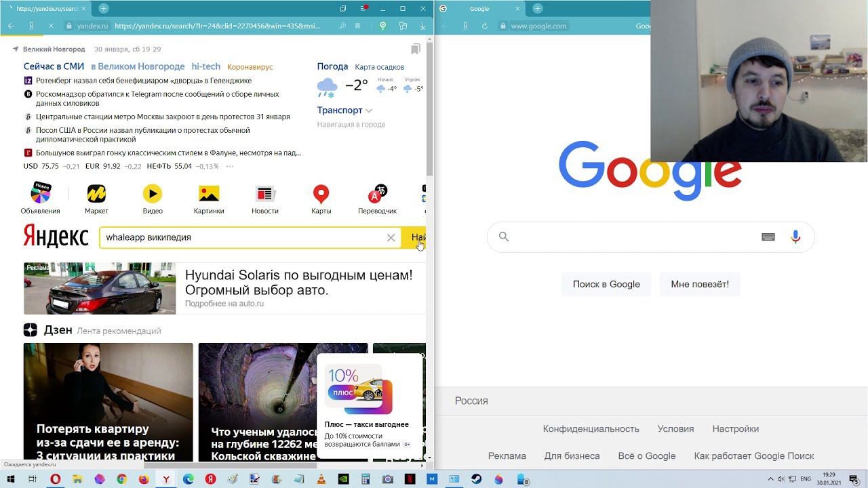Open the Условия footer link
The width and height of the screenshot is (868, 488).
(x=675, y=429)
